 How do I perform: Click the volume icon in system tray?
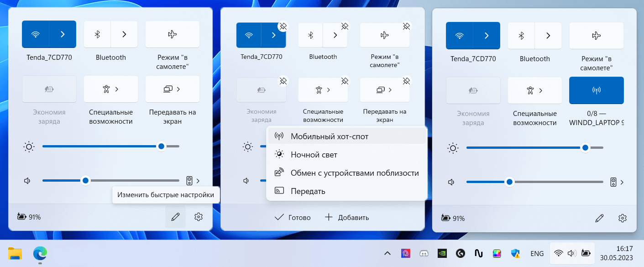pyautogui.click(x=572, y=253)
